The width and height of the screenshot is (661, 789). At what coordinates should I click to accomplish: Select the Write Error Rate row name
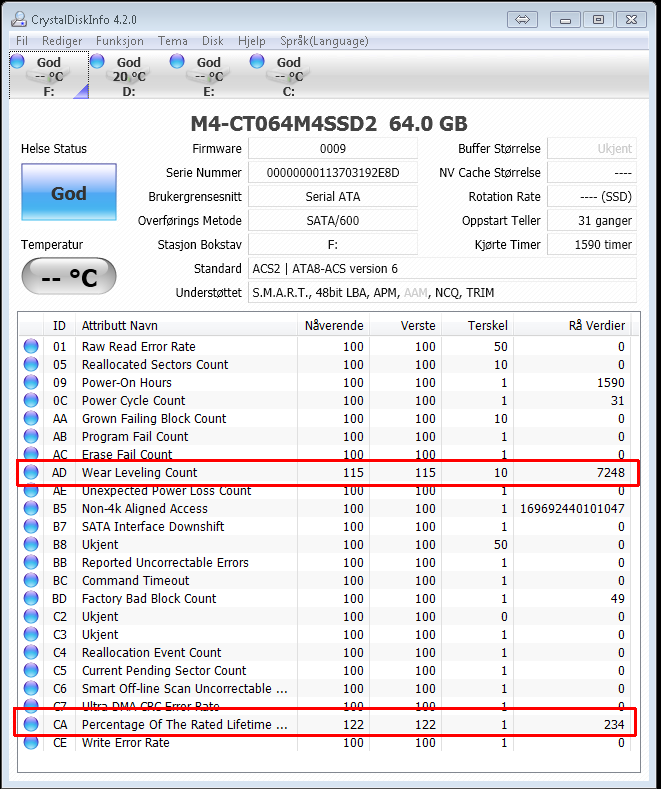[x=126, y=742]
